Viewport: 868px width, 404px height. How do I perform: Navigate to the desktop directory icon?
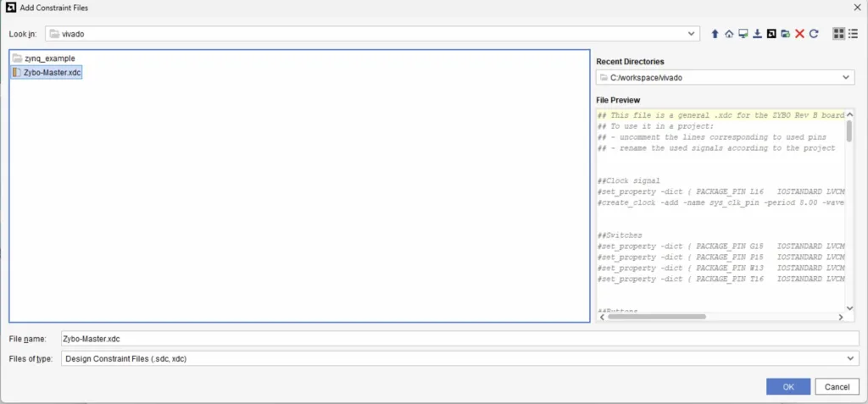click(743, 34)
